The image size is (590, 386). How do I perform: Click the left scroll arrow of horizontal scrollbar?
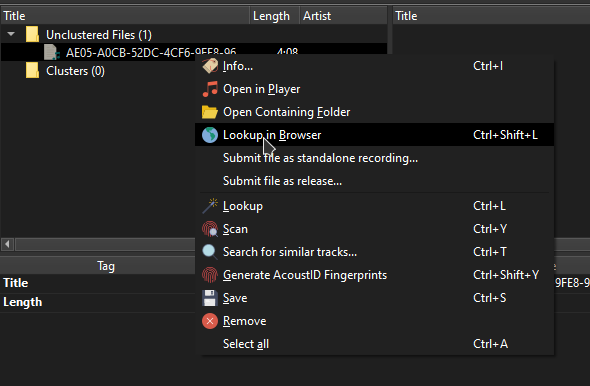(x=7, y=244)
